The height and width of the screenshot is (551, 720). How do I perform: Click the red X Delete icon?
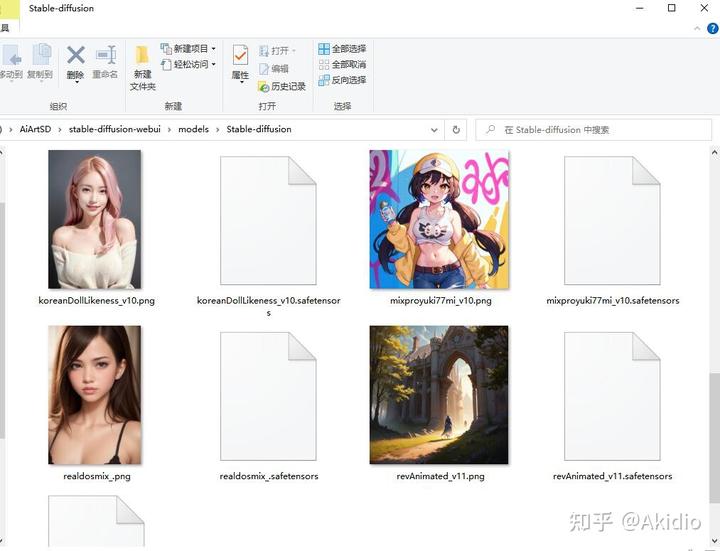pyautogui.click(x=76, y=56)
